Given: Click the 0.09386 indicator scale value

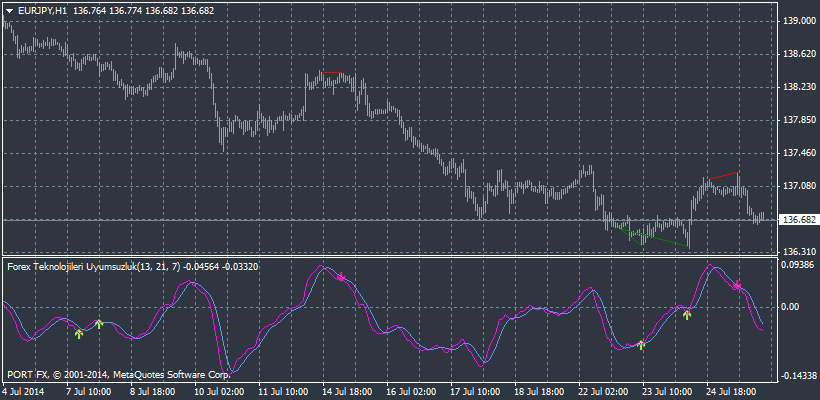Looking at the screenshot, I should pyautogui.click(x=799, y=265).
